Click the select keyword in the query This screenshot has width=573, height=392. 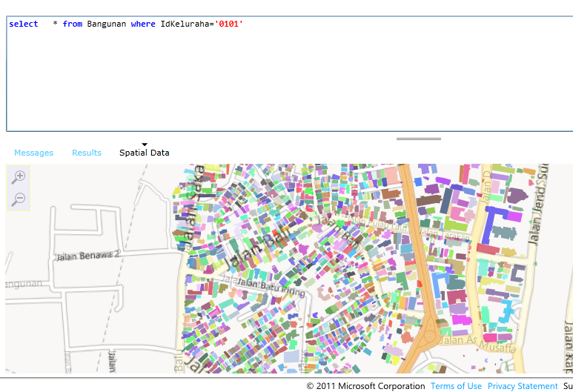24,24
